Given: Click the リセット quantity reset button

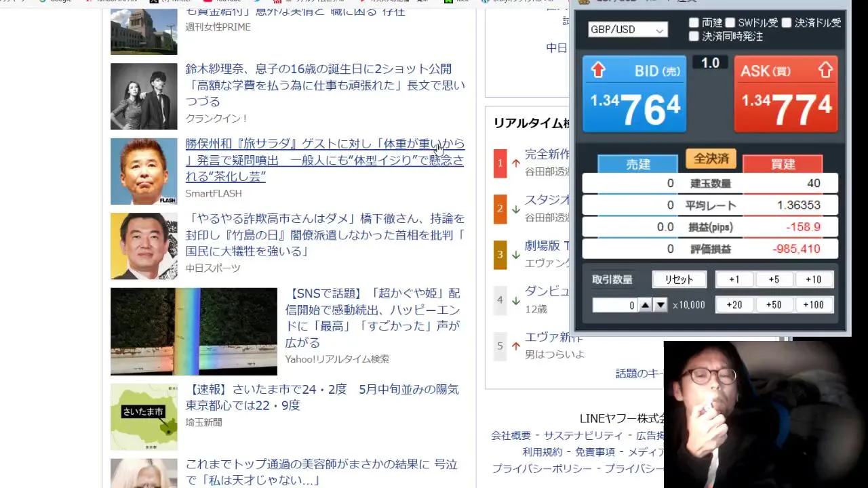Looking at the screenshot, I should coord(679,279).
